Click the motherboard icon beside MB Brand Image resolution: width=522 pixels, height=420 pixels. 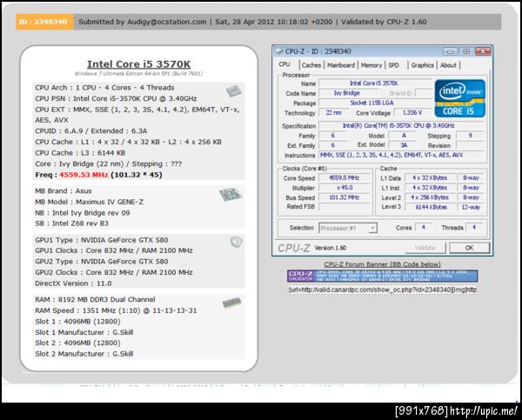pyautogui.click(x=231, y=195)
